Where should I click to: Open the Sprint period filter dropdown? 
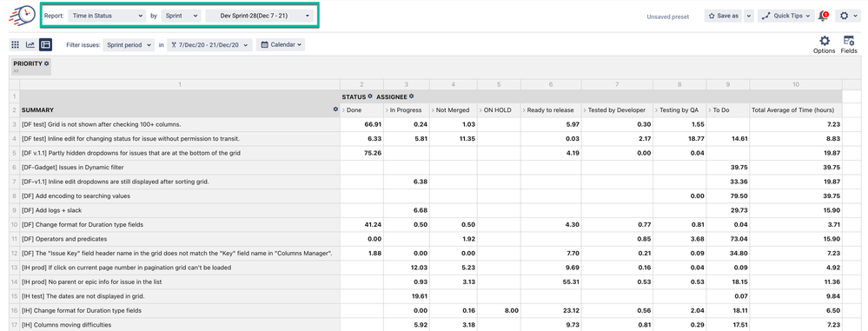[129, 45]
